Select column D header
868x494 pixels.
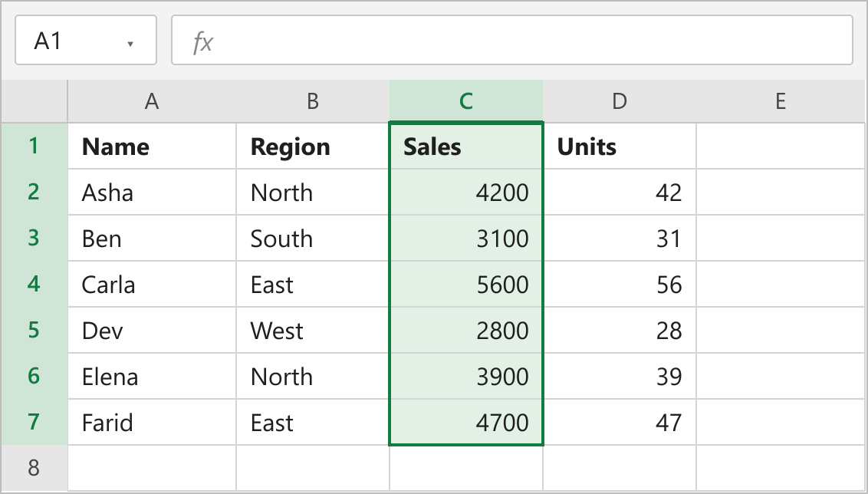[x=620, y=100]
